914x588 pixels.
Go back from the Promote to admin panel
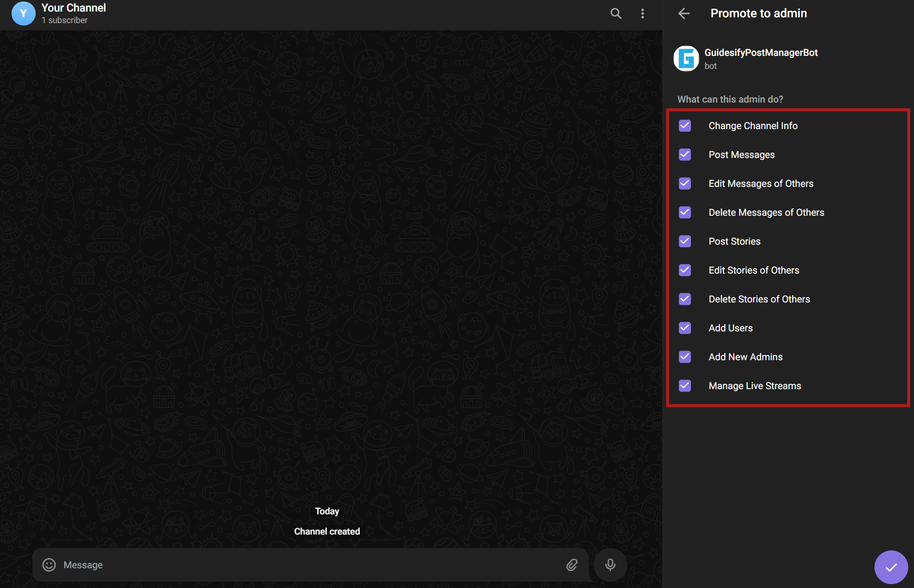(x=684, y=13)
